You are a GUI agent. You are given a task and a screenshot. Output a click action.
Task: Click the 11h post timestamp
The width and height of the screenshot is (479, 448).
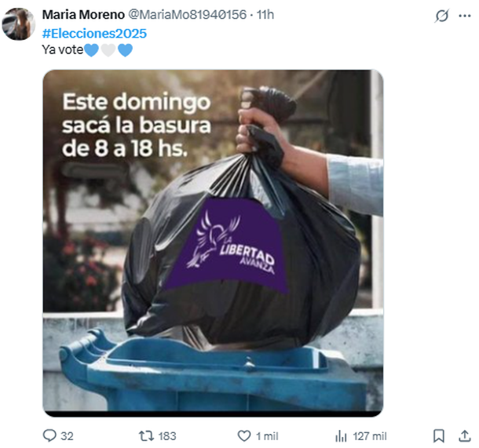[x=265, y=15]
